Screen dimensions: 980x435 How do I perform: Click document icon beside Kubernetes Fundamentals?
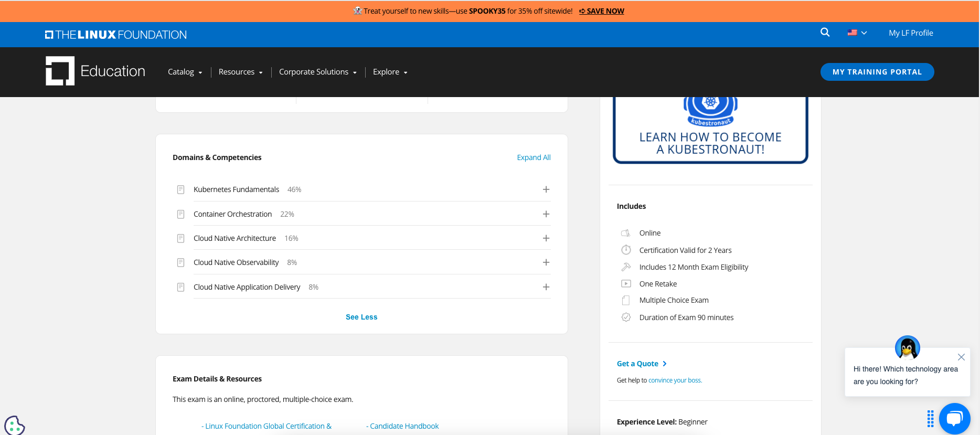tap(180, 189)
